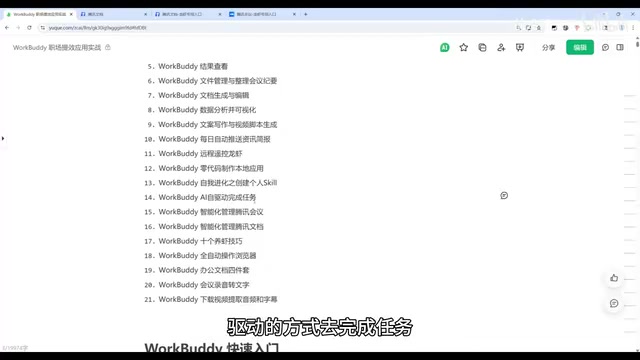Click item 14 WorkBuddy AI自驱动完成任务
640x360 pixels.
coord(207,197)
